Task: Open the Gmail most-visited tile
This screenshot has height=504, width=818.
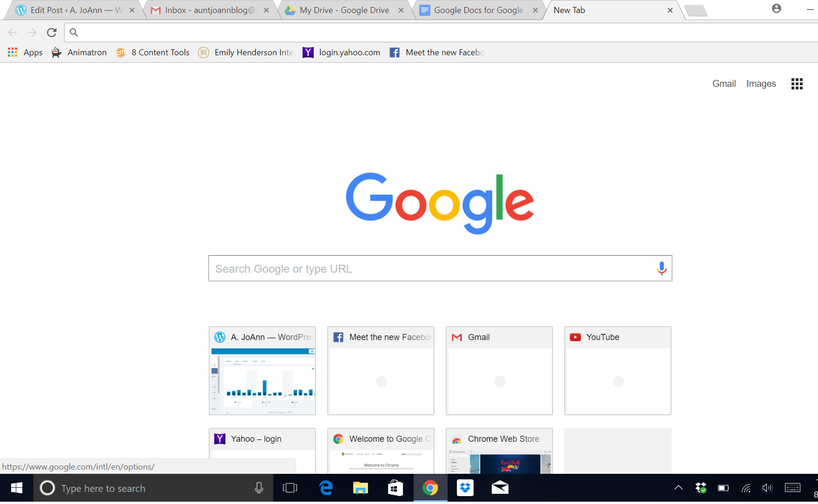Action: pos(499,371)
